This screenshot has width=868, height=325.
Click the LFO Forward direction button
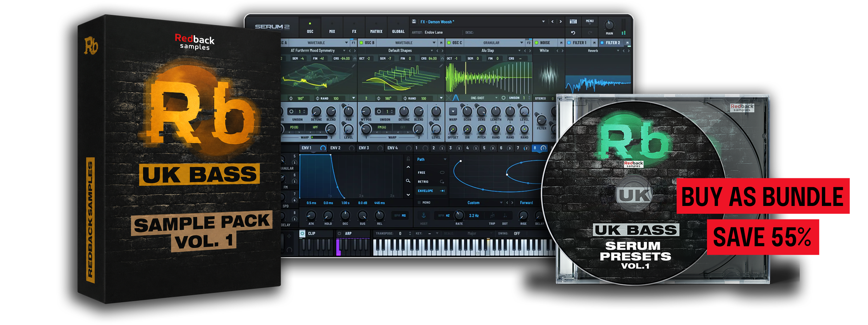click(526, 203)
